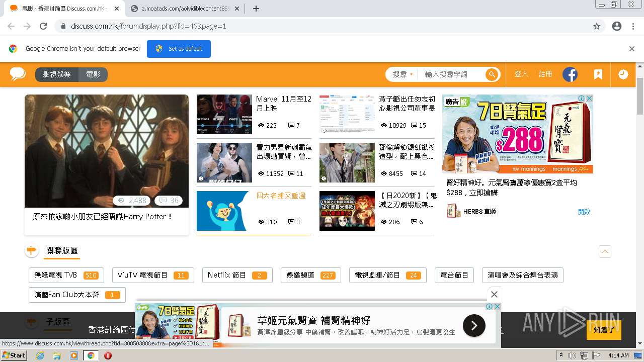Image resolution: width=644 pixels, height=362 pixels.
Task: Open 鬼滅之刃劇場版 thread thumbnail
Action: [347, 211]
